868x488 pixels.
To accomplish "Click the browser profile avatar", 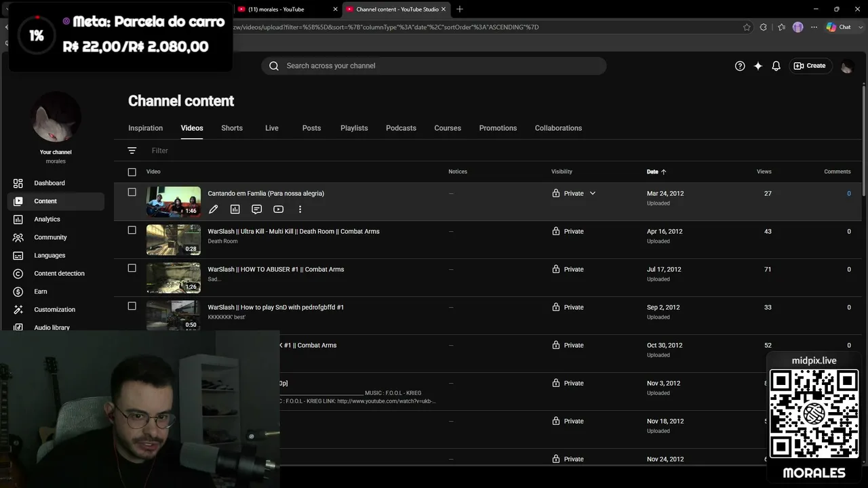I will click(797, 27).
